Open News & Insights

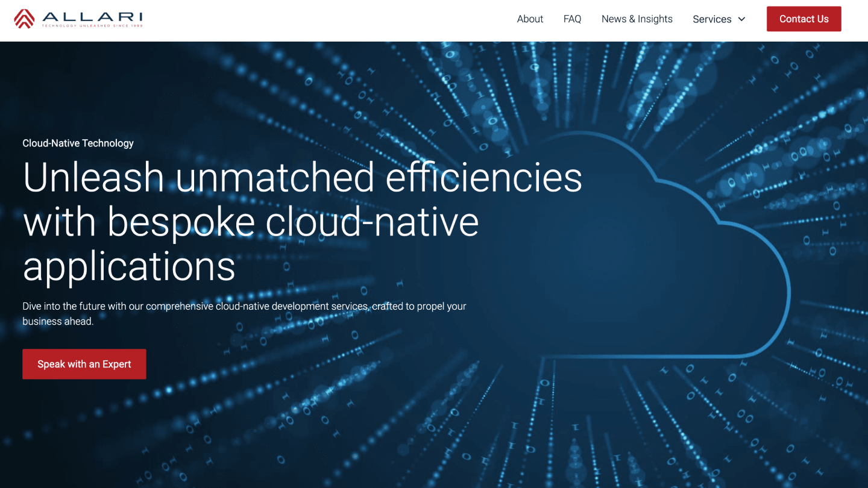pos(637,19)
